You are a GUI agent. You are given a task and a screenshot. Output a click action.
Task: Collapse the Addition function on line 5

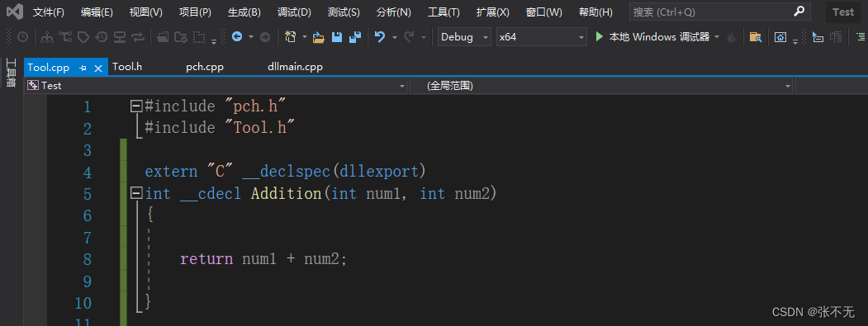[x=135, y=194]
